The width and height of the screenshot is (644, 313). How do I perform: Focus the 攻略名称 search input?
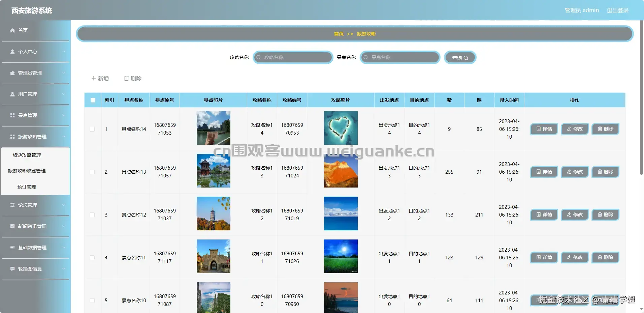tap(293, 57)
